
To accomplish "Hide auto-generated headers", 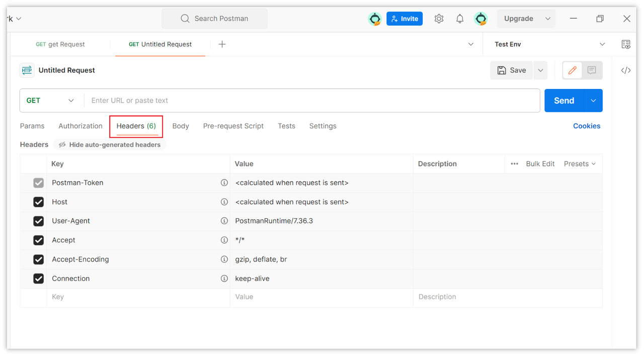I will click(x=110, y=145).
